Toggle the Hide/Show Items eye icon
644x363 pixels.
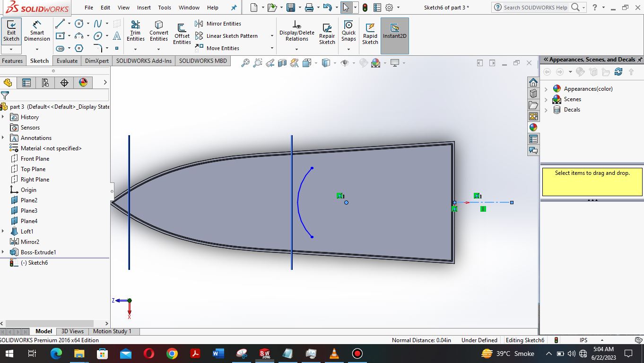click(345, 63)
